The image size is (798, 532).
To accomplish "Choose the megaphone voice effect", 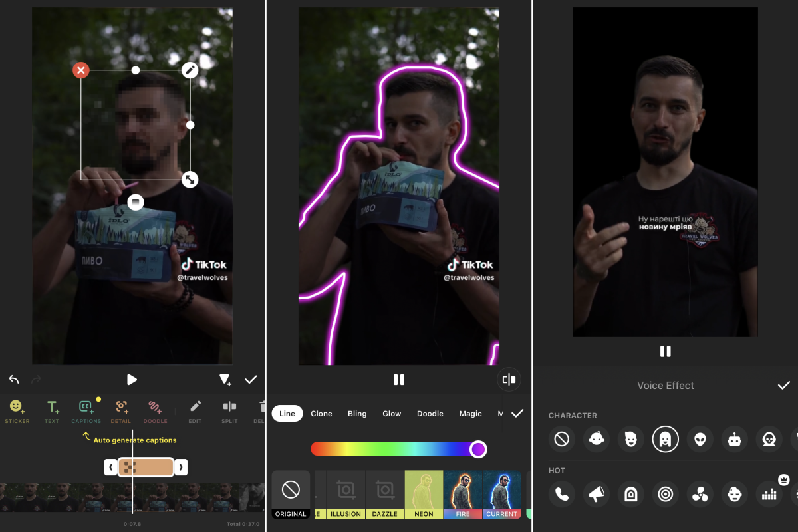I will (x=597, y=494).
